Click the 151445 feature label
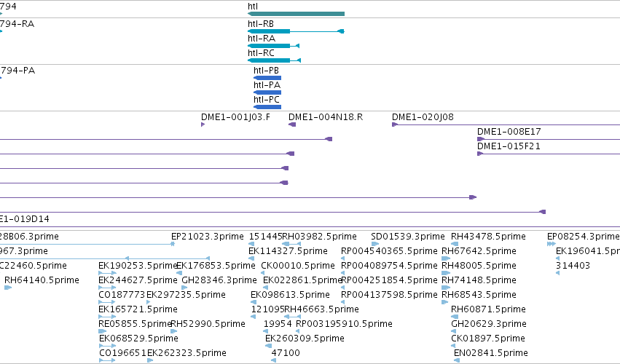Image resolution: width=620 pixels, height=364 pixels. (x=265, y=237)
